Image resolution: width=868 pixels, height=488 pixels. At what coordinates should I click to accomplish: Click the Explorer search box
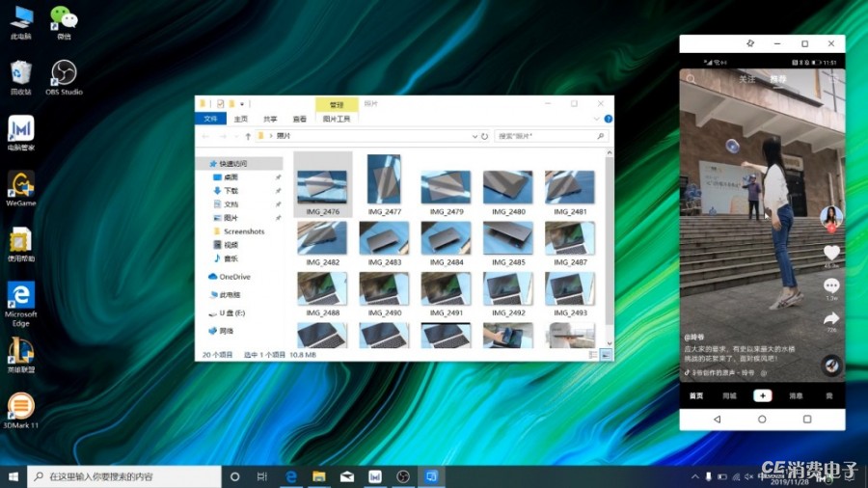(552, 136)
